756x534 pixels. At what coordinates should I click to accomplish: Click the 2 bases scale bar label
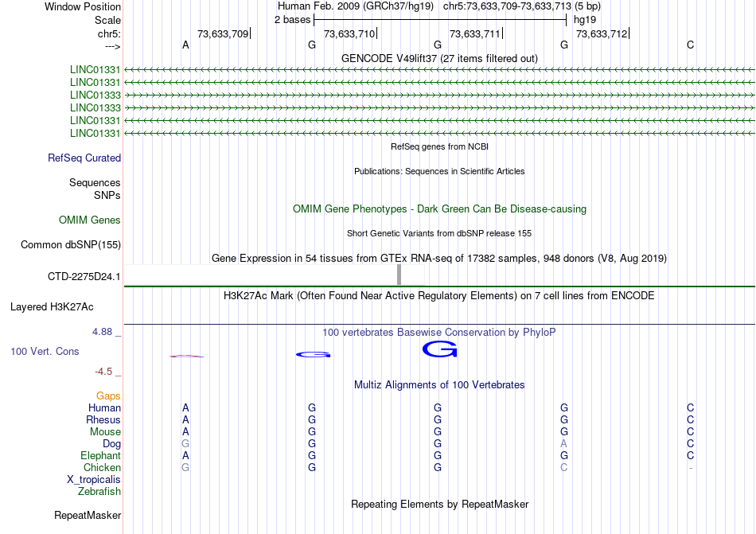(293, 20)
